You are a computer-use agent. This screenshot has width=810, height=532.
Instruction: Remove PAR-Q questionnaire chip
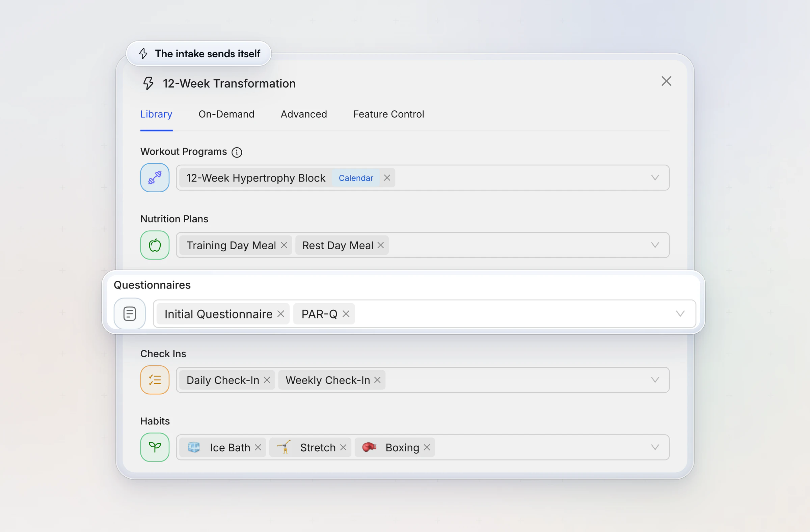point(346,314)
